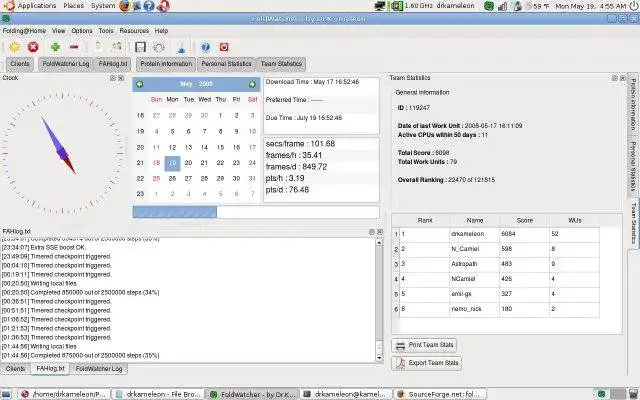Close the Team Statistics dock panel
Image resolution: width=640 pixels, height=400 pixels.
pyautogui.click(x=622, y=78)
